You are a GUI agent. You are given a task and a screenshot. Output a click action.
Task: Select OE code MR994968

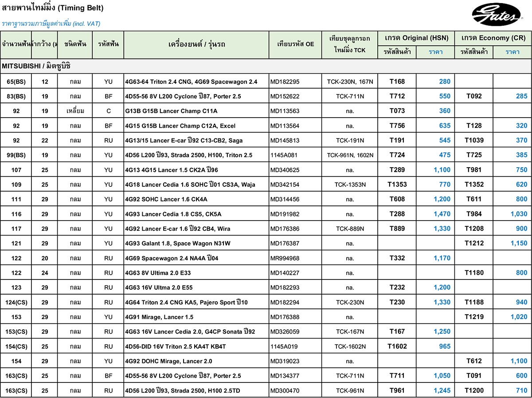285,258
